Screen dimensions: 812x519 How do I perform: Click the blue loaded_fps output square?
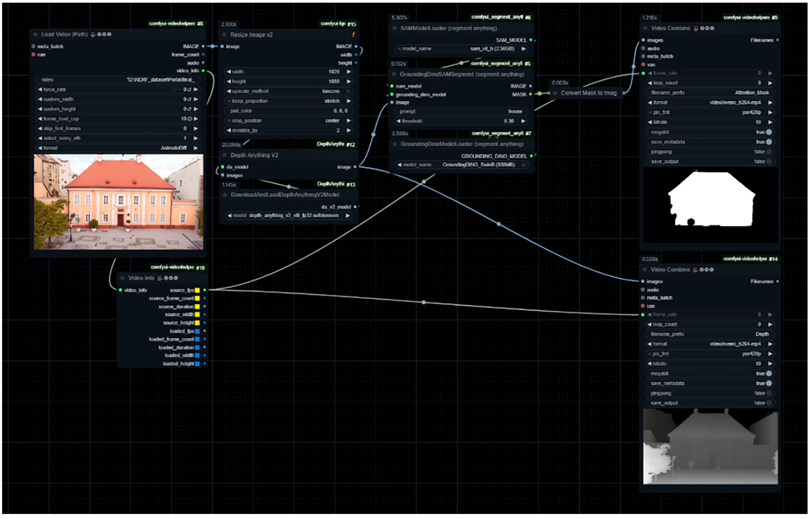tap(197, 331)
